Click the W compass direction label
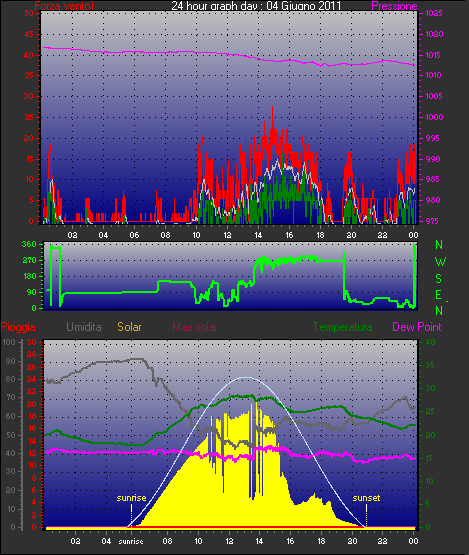This screenshot has height=555, width=469. click(440, 262)
